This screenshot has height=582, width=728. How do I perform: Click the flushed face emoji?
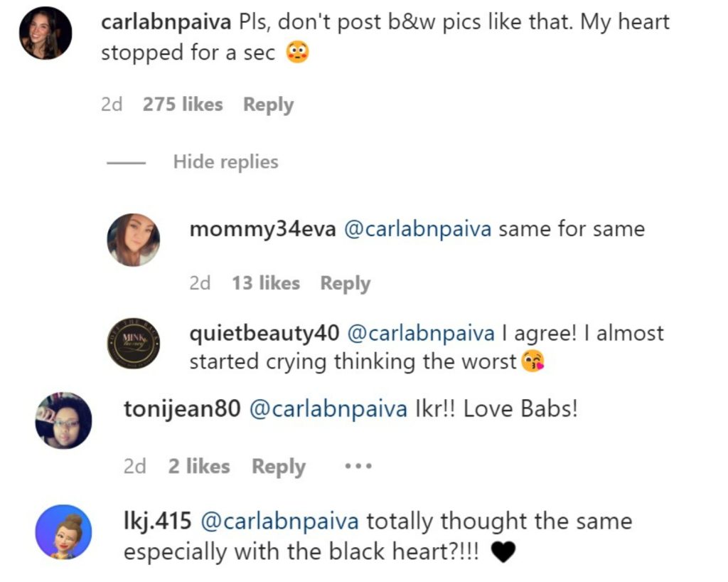pos(297,54)
